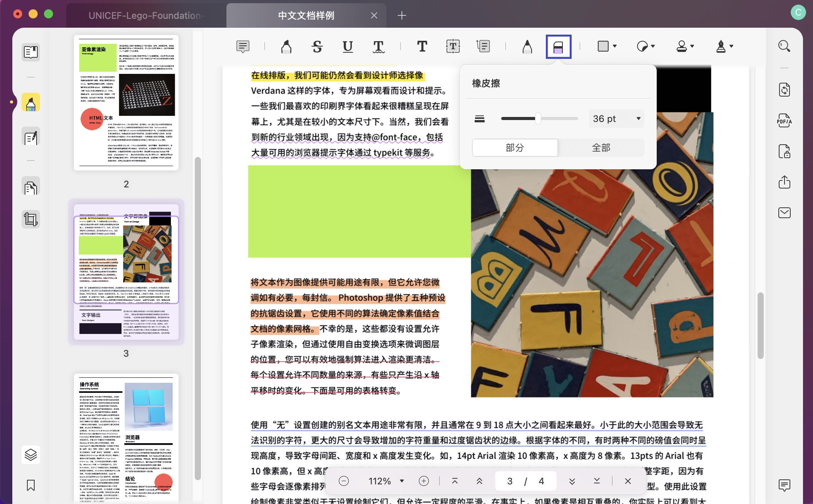Open the signature pen tool

click(x=721, y=47)
